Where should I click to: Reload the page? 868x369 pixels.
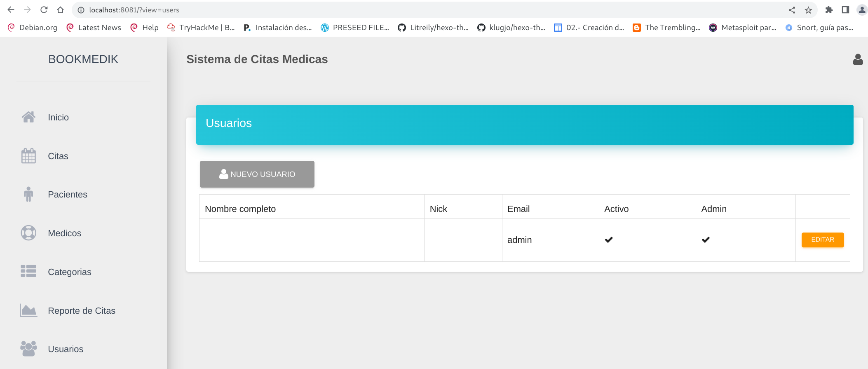[44, 10]
